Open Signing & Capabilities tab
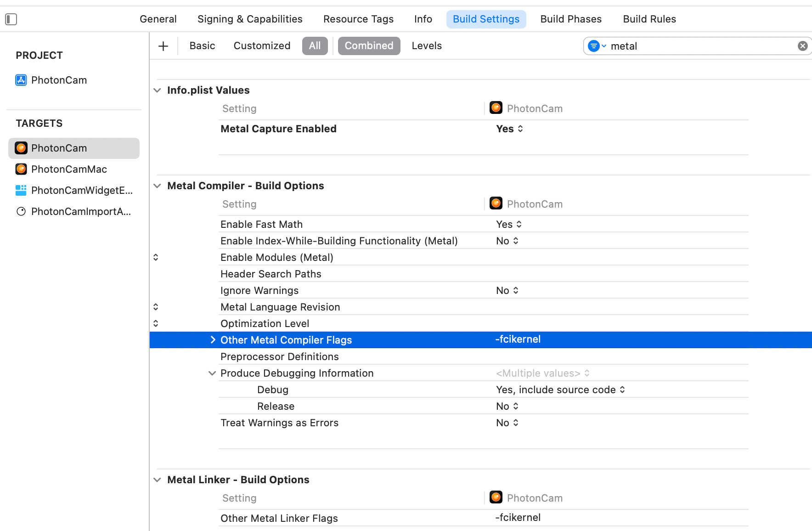Screen dimensions: 812x531 pos(250,19)
